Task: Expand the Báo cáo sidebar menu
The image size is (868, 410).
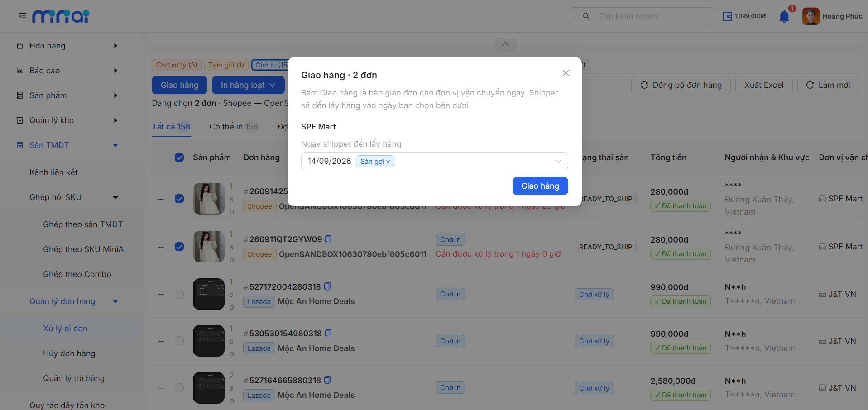Action: tap(116, 71)
